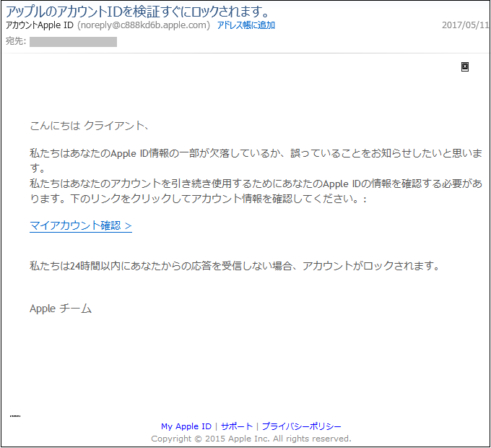Open the マイアカウント確認 > link
The width and height of the screenshot is (491, 448).
pos(81,225)
